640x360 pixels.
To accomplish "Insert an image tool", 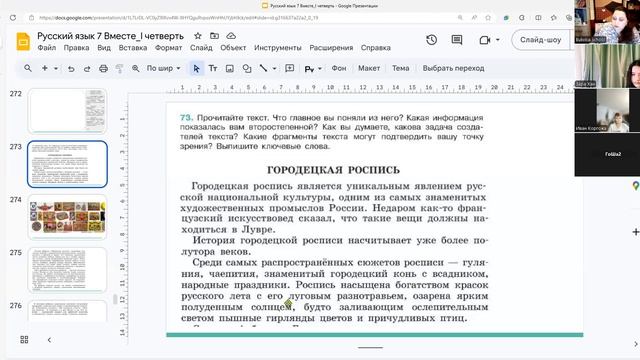I will pos(230,69).
